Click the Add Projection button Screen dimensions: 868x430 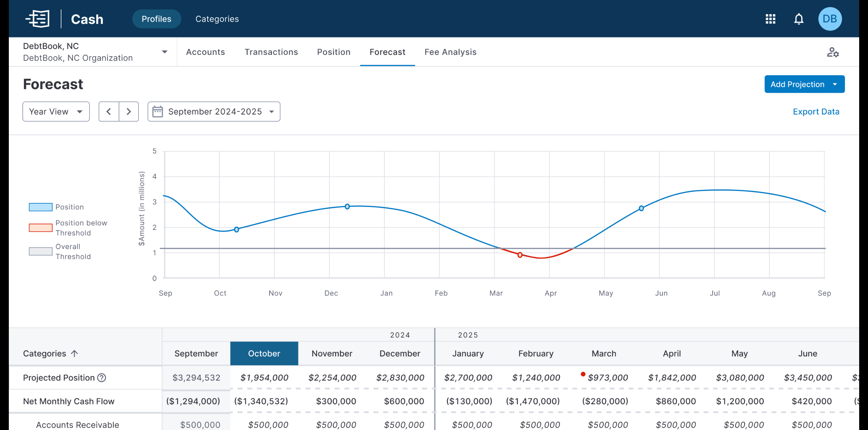click(797, 84)
